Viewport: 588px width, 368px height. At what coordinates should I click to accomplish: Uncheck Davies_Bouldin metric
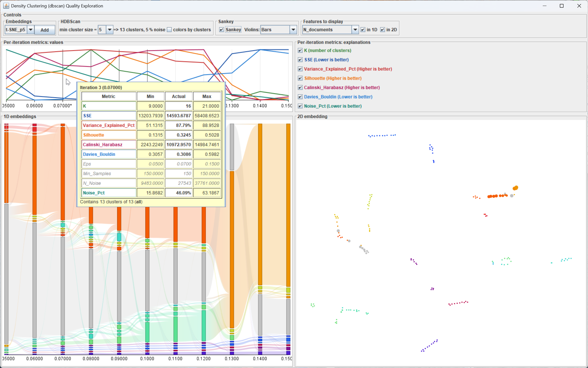tap(300, 97)
